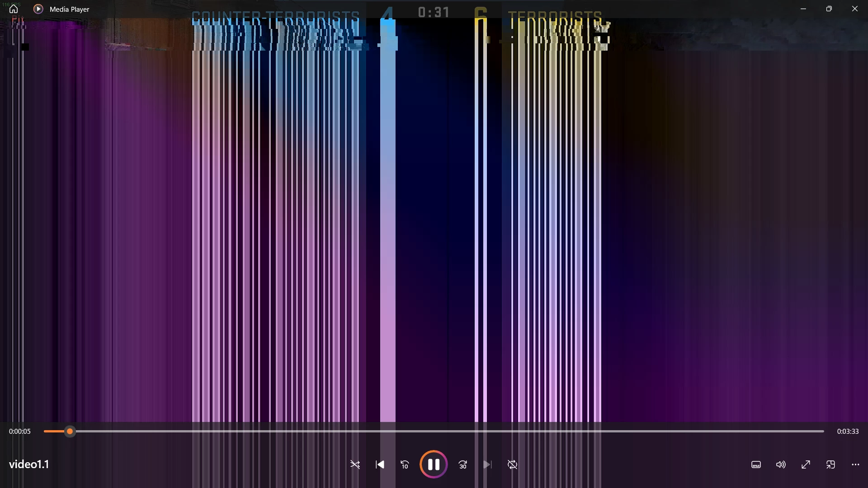Click the elapsed time 0:00:05
Screen dimensions: 868x488
tap(20, 432)
